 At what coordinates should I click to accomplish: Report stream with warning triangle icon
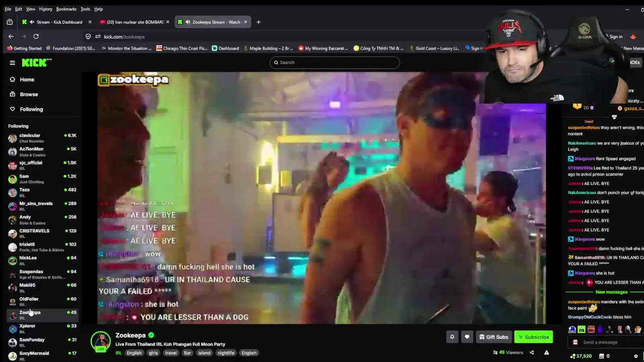[546, 352]
